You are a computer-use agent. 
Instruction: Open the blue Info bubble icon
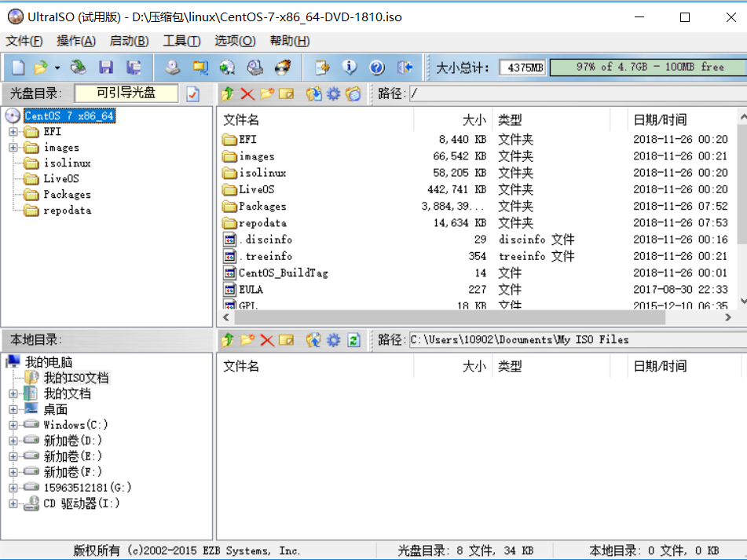click(x=350, y=67)
